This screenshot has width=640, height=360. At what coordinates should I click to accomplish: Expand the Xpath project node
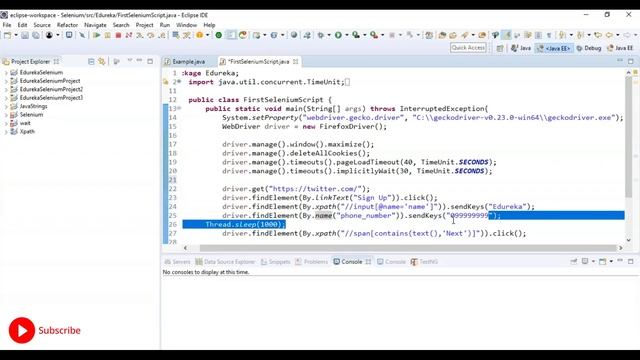click(x=6, y=132)
